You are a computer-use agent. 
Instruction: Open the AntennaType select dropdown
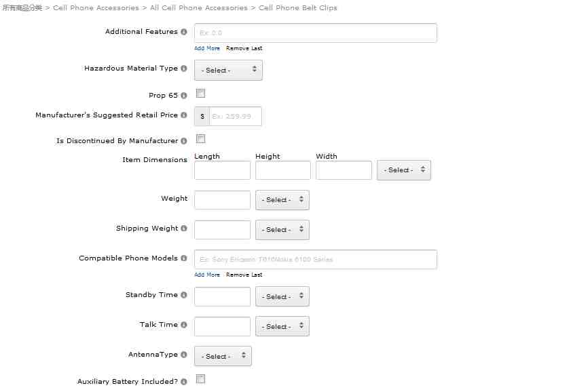point(223,356)
